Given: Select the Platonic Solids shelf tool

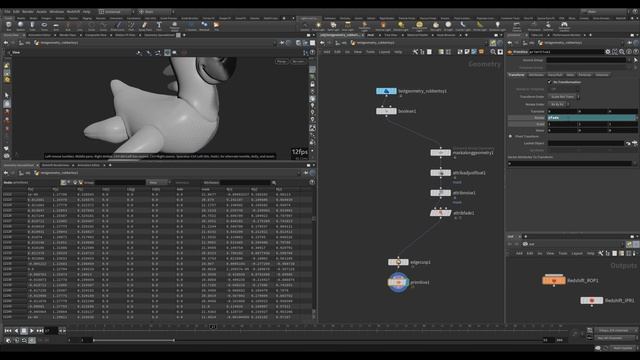Looking at the screenshot, I should click(x=175, y=26).
